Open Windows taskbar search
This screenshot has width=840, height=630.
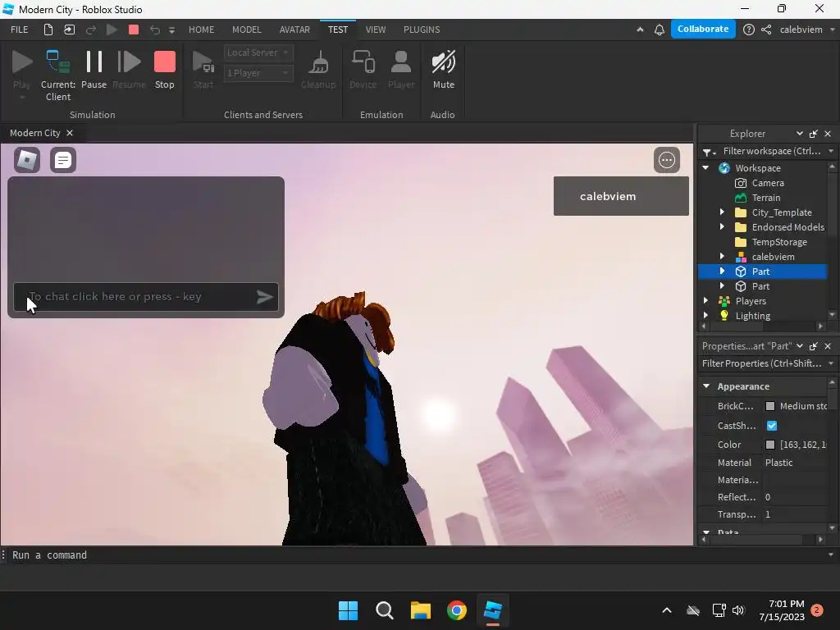[384, 610]
